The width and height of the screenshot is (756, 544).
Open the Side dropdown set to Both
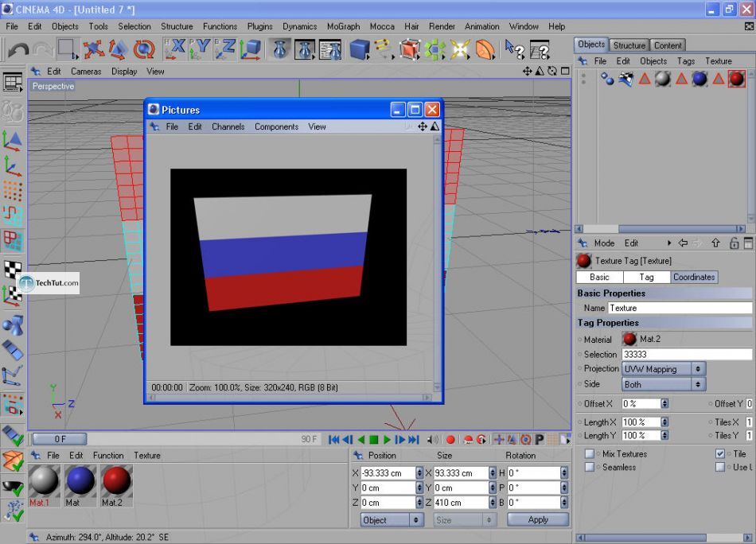click(664, 384)
